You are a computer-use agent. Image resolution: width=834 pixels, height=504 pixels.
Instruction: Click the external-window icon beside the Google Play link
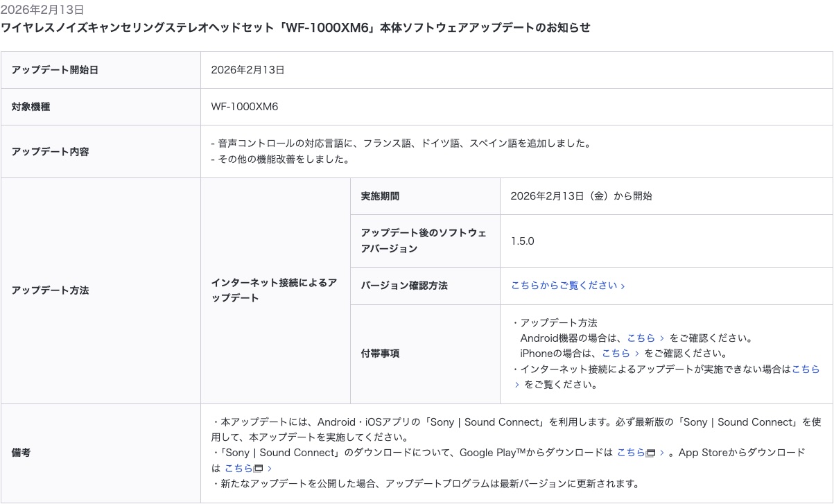(651, 453)
